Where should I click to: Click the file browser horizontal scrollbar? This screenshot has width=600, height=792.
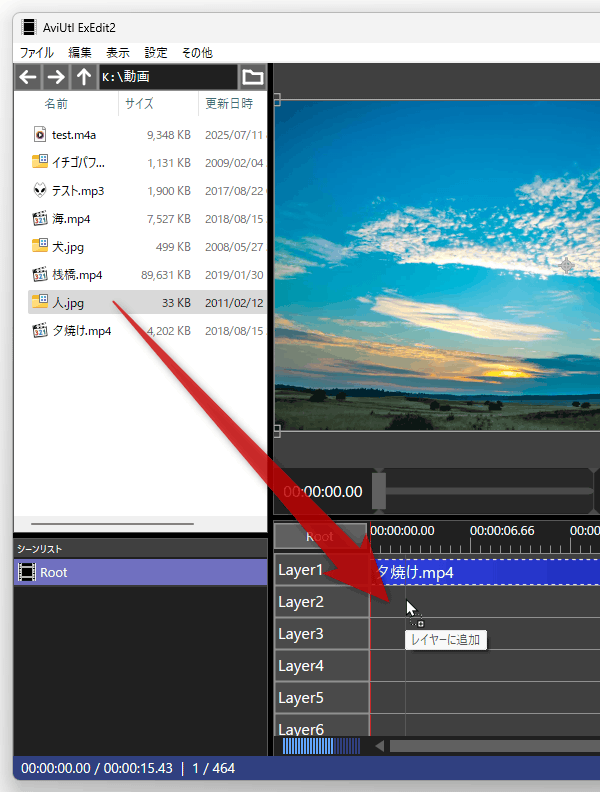pyautogui.click(x=112, y=524)
